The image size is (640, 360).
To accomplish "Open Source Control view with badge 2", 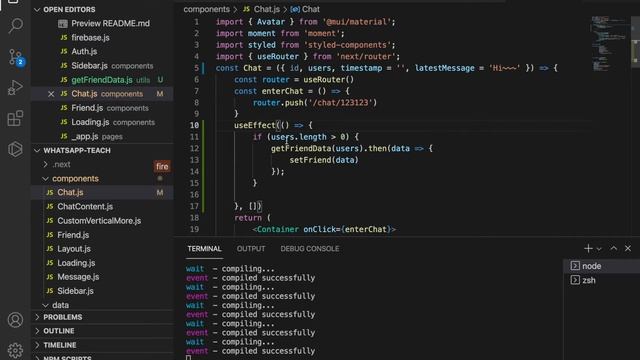I will pos(16,57).
